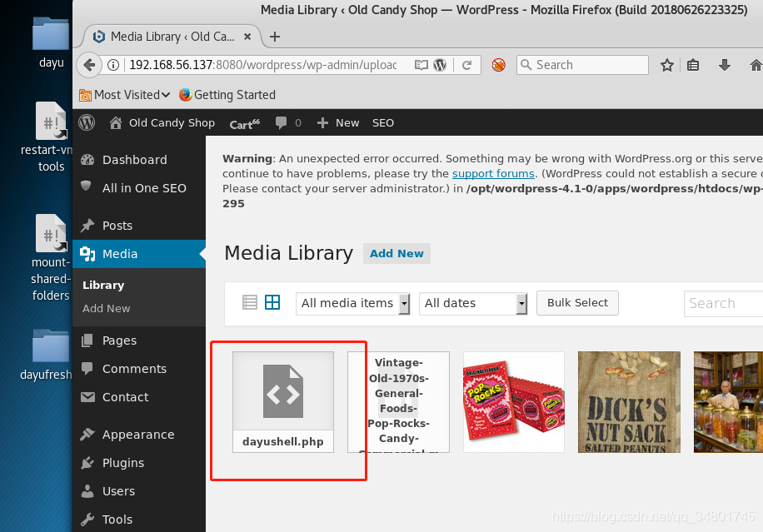Focus the Firefox toolbar Search box
The image size is (763, 532).
click(x=582, y=65)
